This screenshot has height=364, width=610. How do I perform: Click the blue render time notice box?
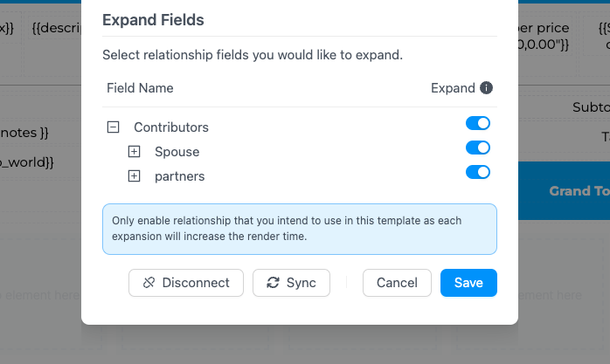click(299, 229)
